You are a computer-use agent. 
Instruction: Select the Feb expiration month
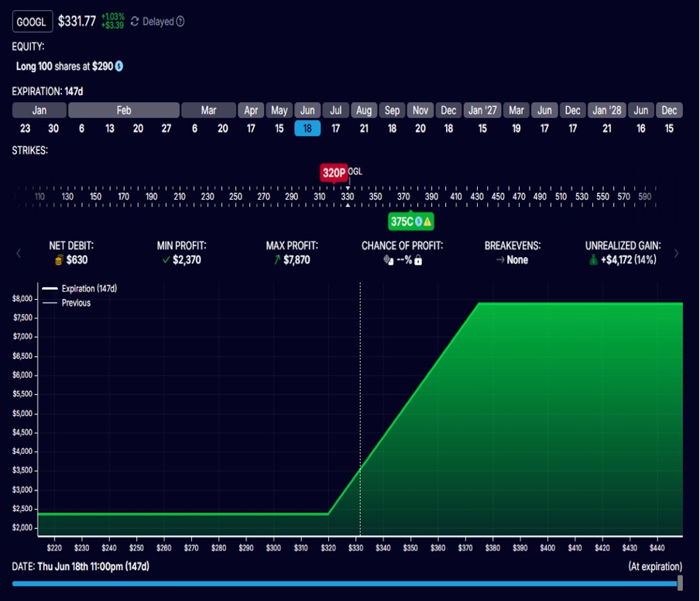point(124,111)
